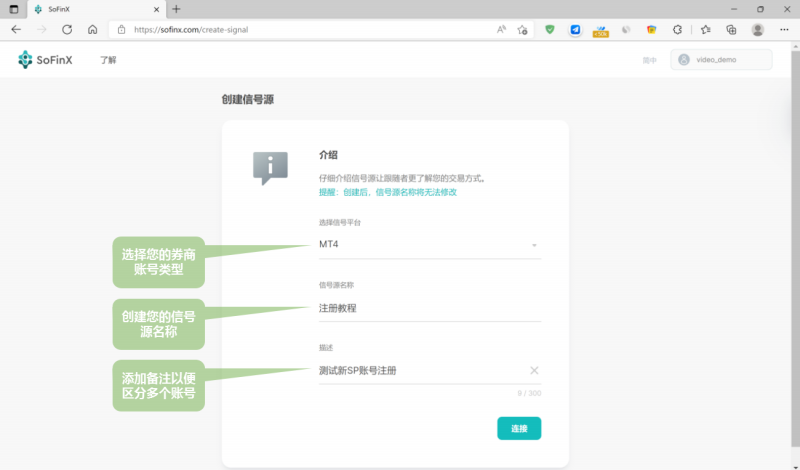Click the SoFinX logo
800x470 pixels.
coord(45,60)
